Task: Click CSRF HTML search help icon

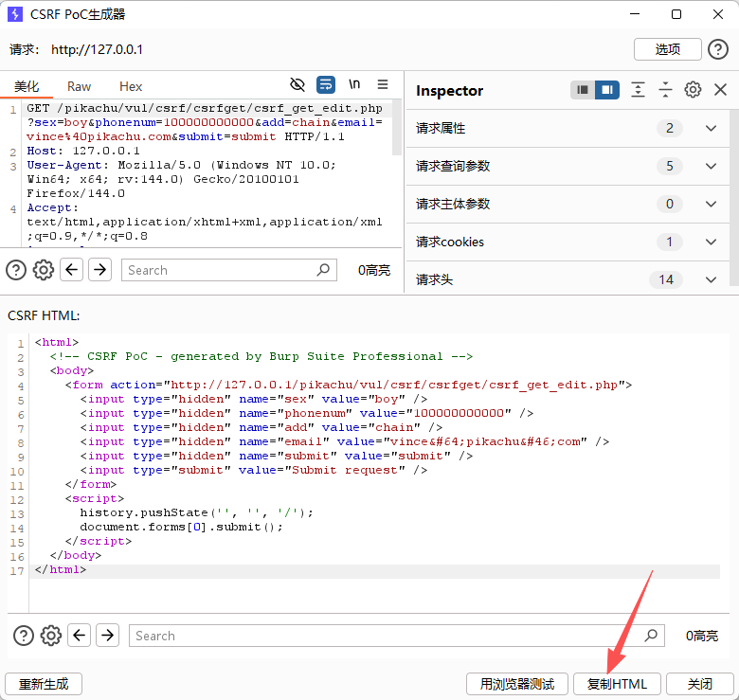Action: tap(24, 636)
